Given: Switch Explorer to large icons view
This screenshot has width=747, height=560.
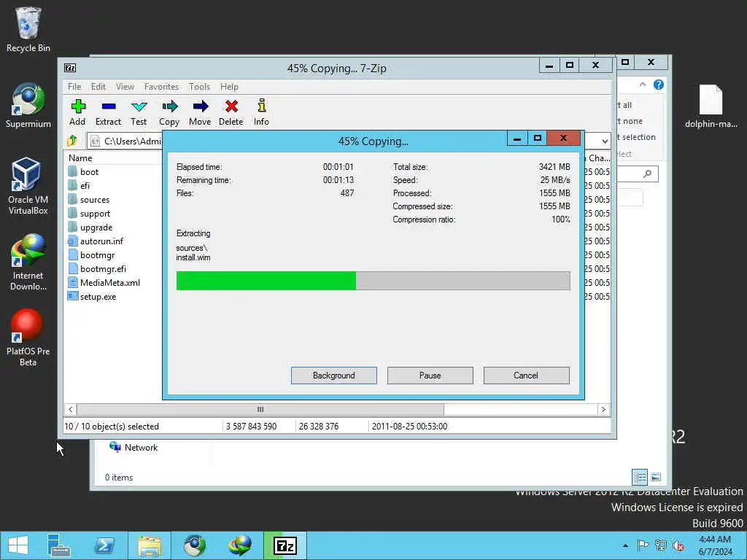Looking at the screenshot, I should [x=656, y=477].
